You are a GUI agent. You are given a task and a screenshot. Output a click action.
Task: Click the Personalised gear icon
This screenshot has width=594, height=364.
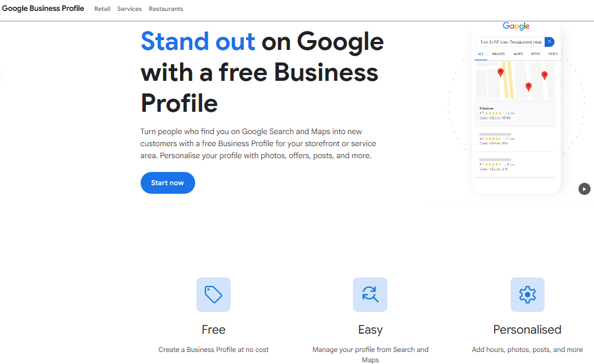[527, 295]
